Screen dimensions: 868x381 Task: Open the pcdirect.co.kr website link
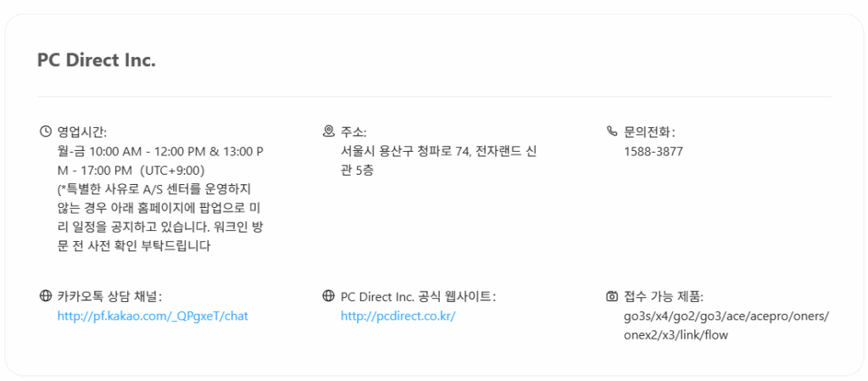tap(398, 316)
